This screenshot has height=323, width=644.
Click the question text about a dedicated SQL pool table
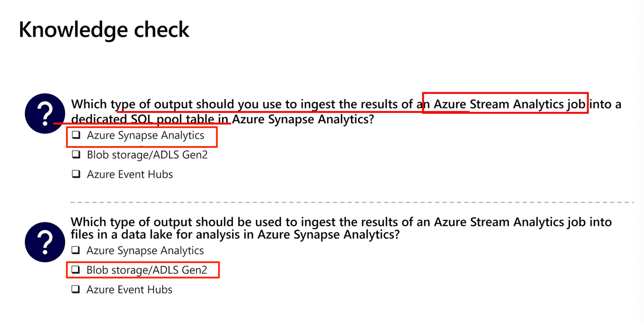[x=346, y=112]
